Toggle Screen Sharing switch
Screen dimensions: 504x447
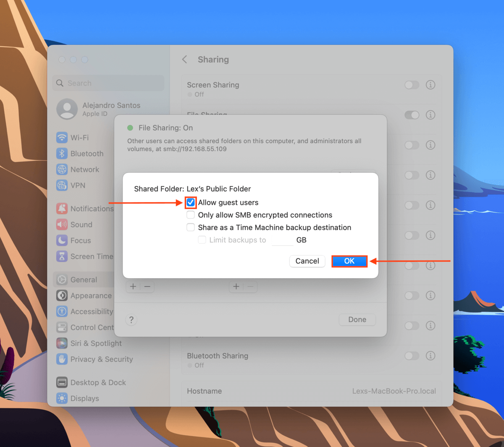412,85
